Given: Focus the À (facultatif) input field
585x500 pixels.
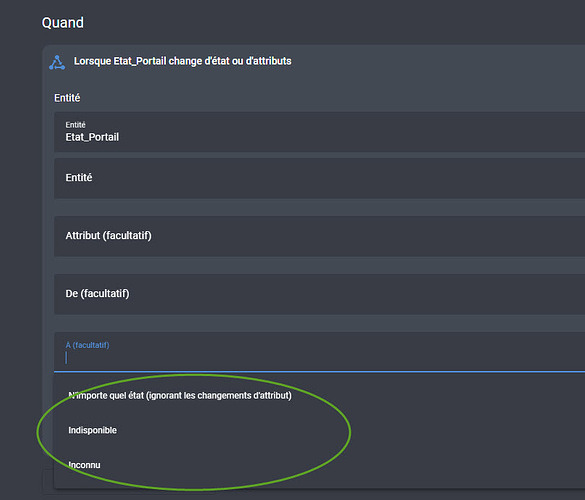Looking at the screenshot, I should pos(319,352).
